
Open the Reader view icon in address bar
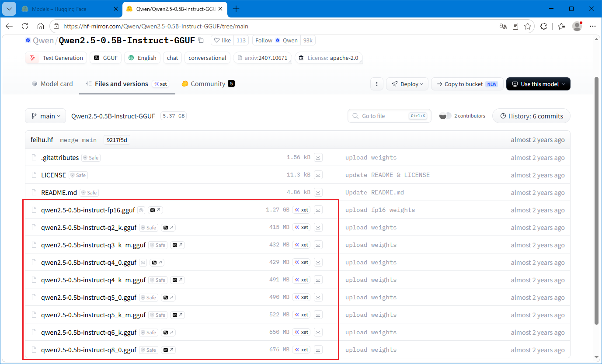pyautogui.click(x=515, y=26)
